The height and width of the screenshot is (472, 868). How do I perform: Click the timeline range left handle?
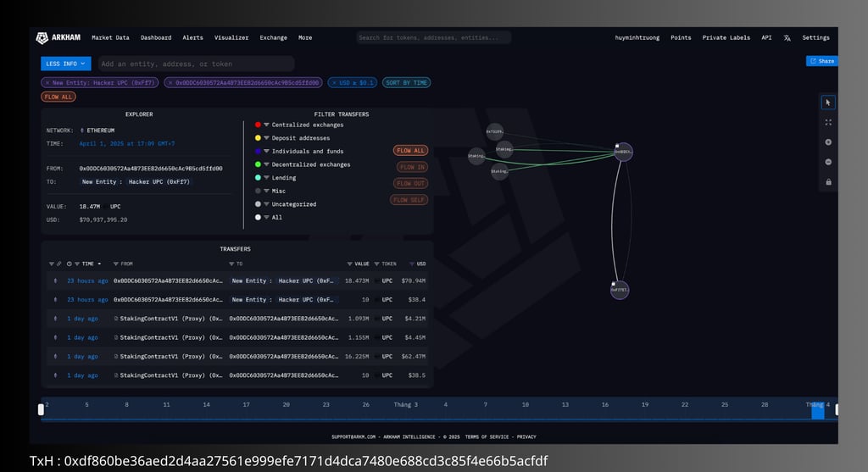[41, 409]
